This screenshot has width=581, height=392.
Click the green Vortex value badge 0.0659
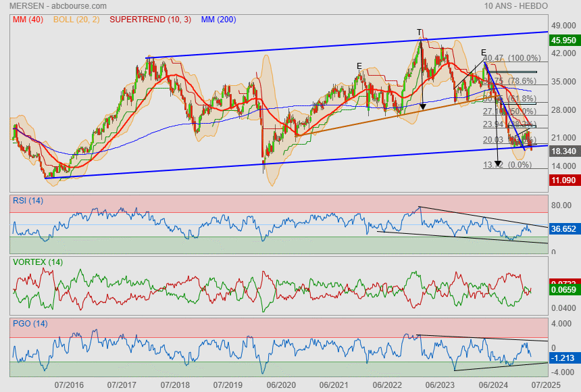(563, 291)
